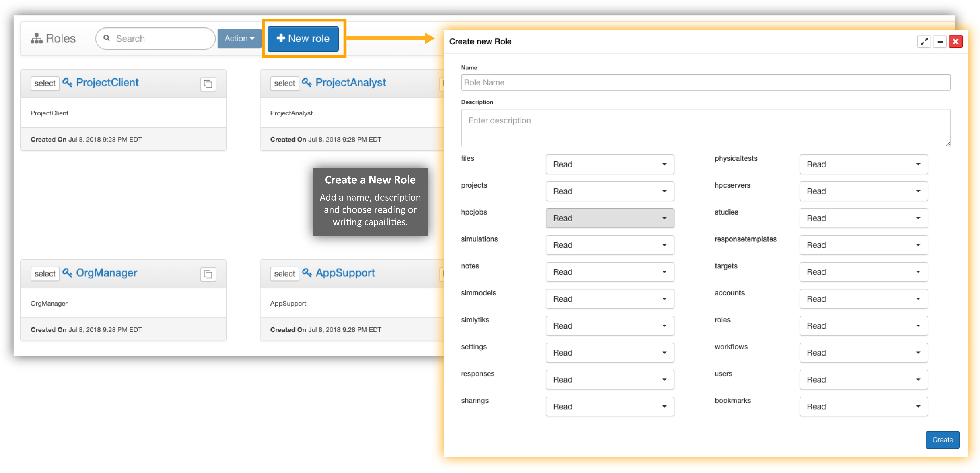Close the Create new Role dialog
Viewport: 980px width, 473px height.
click(956, 41)
